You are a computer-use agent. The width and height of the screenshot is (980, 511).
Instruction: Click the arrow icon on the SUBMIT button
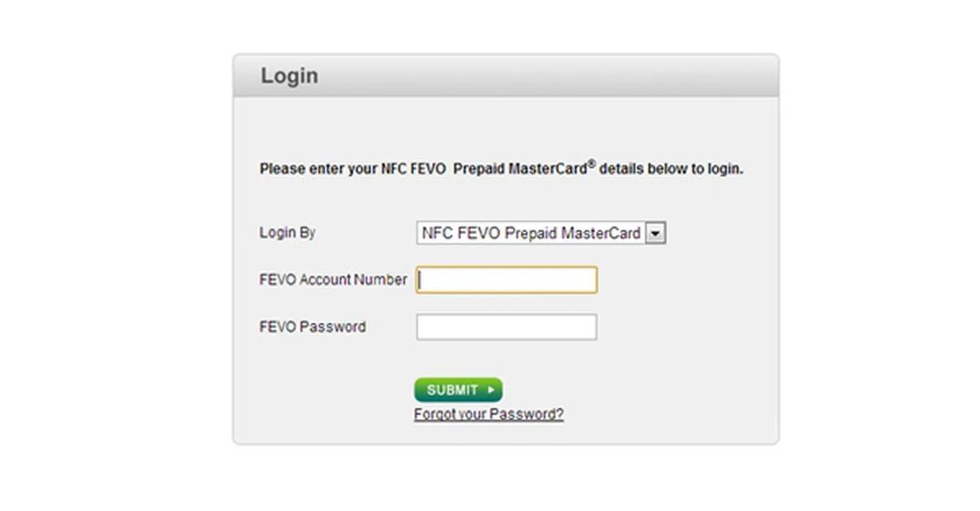click(491, 390)
